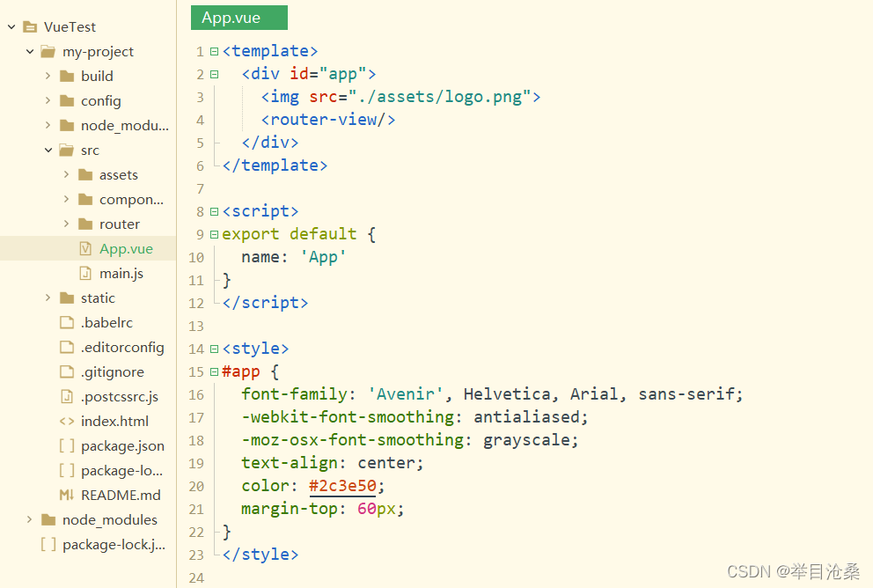This screenshot has width=873, height=588.
Task: Expand the static folder chevron
Action: pyautogui.click(x=48, y=298)
